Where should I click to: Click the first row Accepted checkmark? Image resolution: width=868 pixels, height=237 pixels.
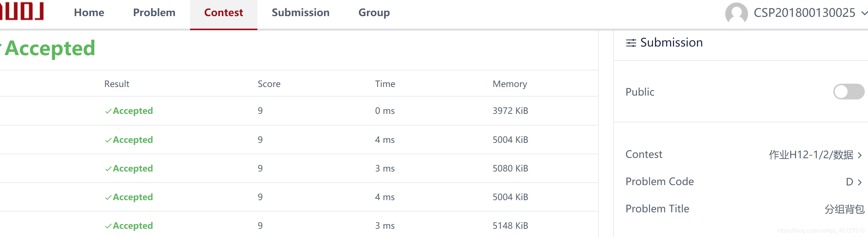click(108, 111)
